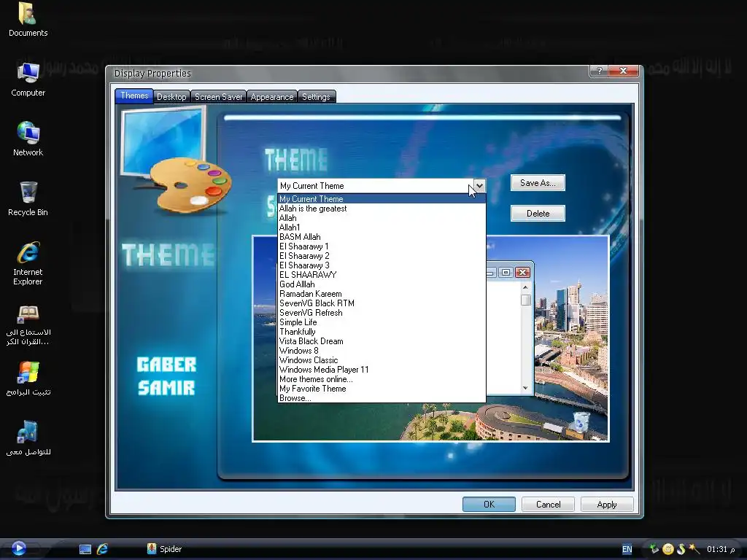
Task: Click the preview window's red close button
Action: (522, 273)
